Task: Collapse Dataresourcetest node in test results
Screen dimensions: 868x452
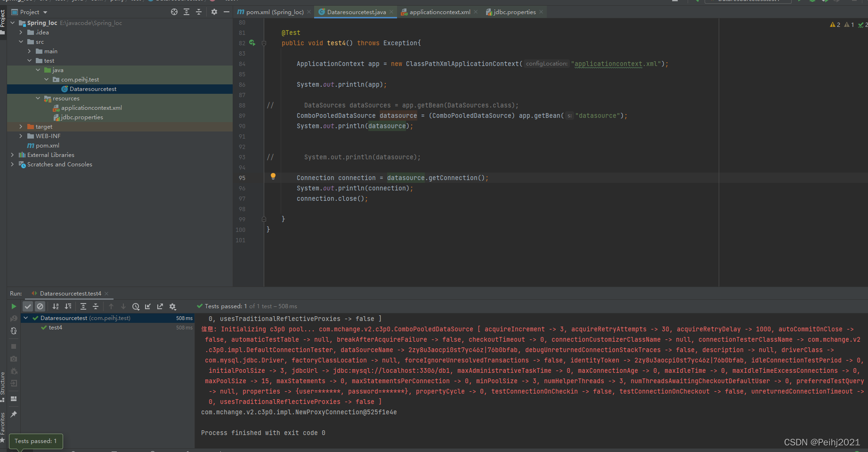Action: 26,318
